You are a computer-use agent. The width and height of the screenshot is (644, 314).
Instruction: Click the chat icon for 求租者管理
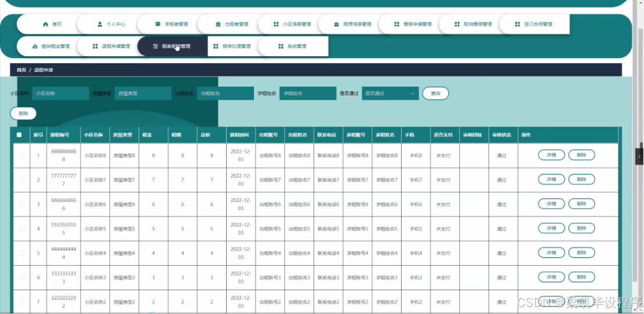[158, 24]
